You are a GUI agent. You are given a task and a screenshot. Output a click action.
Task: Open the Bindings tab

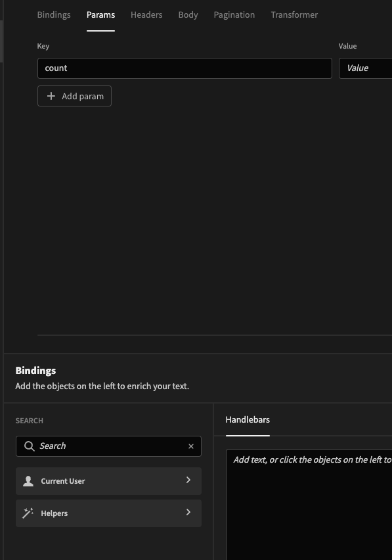coord(54,14)
